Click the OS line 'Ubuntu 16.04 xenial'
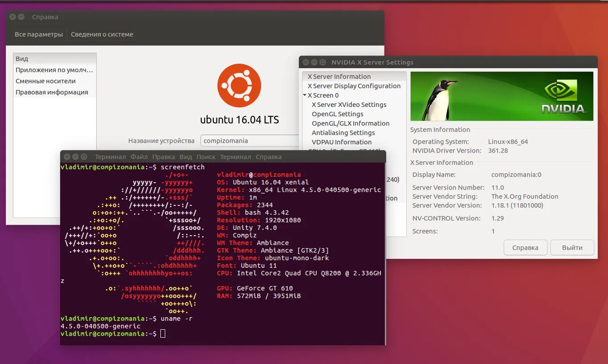The width and height of the screenshot is (608, 364). [x=263, y=182]
